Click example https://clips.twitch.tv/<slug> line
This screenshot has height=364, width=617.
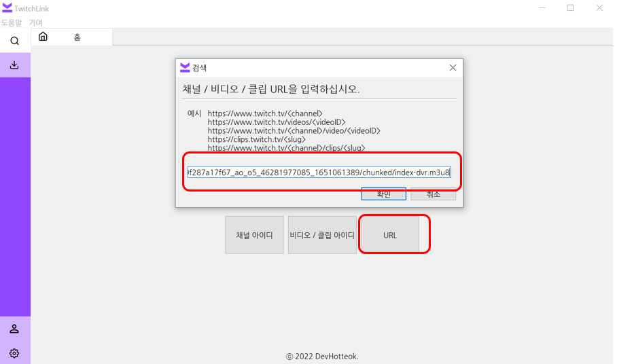point(257,139)
